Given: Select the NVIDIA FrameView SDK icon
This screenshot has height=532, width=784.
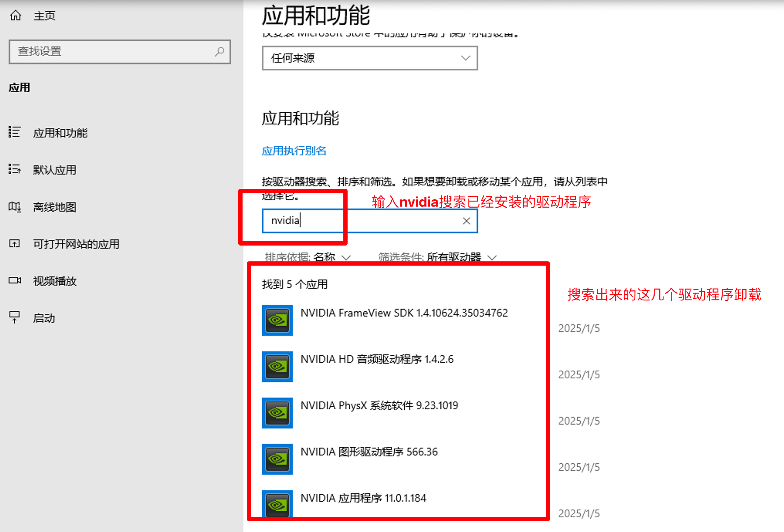Looking at the screenshot, I should pyautogui.click(x=277, y=320).
